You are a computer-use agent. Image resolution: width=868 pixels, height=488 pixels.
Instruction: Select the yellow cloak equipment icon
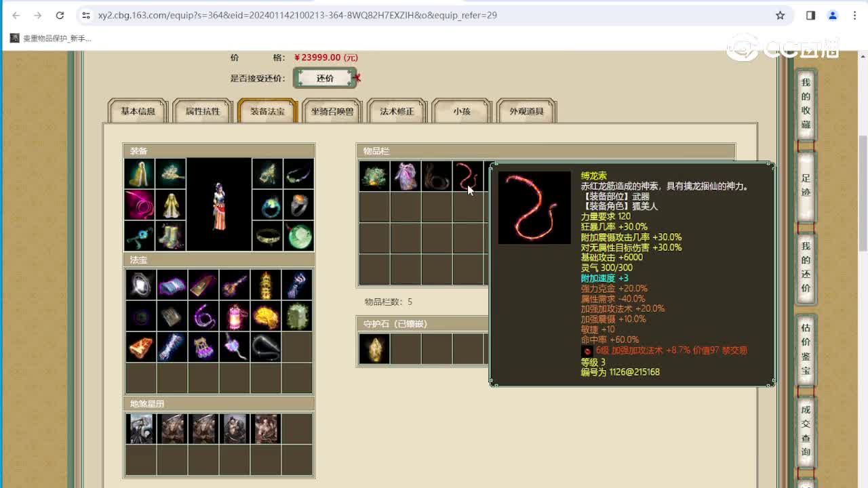[140, 174]
